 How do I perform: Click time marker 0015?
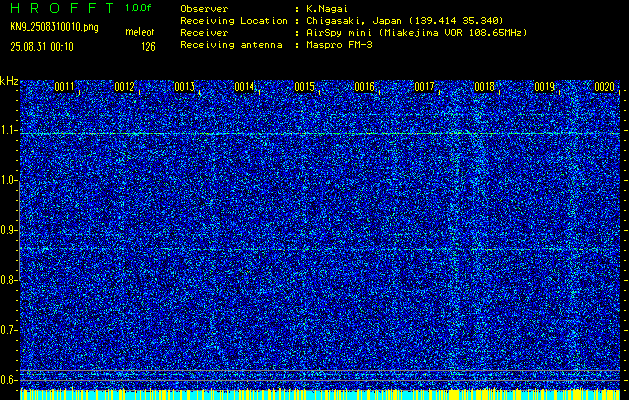point(304,87)
